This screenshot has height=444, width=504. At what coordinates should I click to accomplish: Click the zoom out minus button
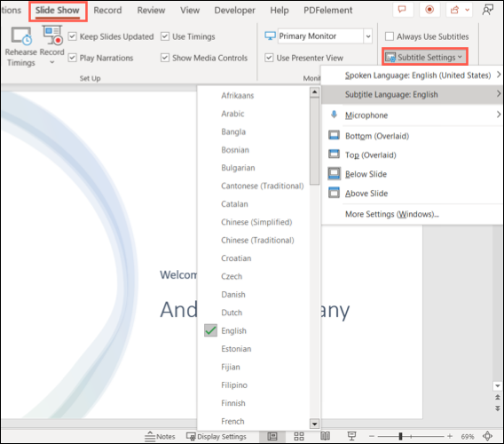(372, 436)
